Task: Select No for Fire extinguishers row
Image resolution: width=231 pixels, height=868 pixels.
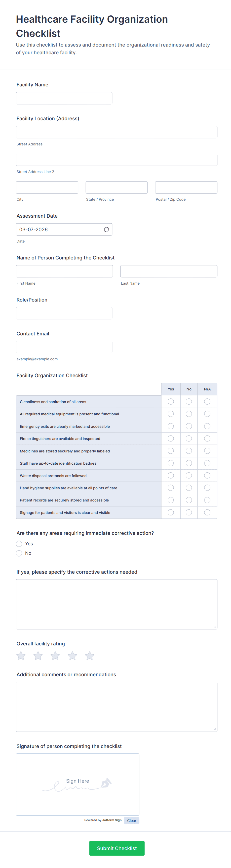Action: tap(189, 438)
